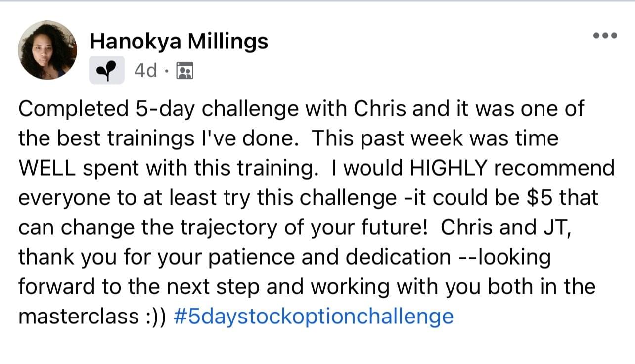Click the group audience icon beside 4d

point(185,71)
